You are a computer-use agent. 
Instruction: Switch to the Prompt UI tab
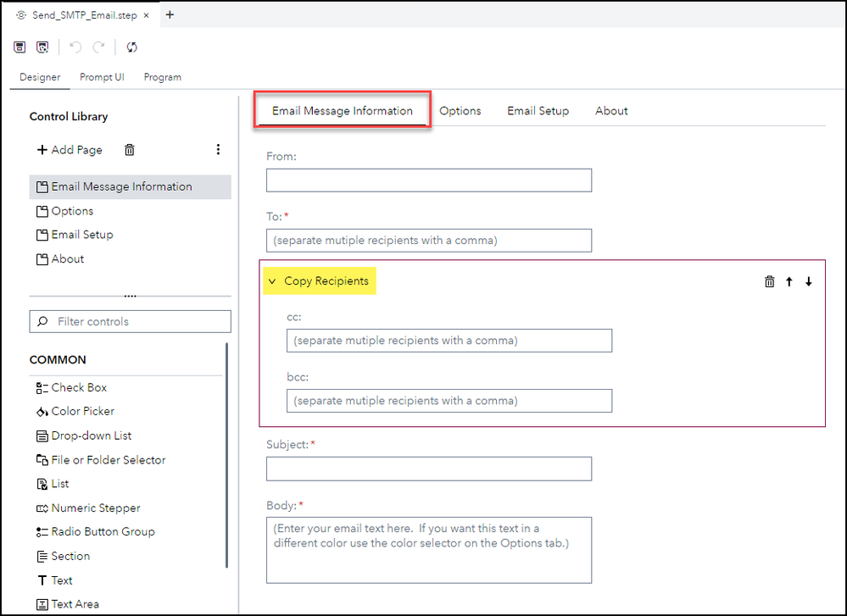coord(102,77)
